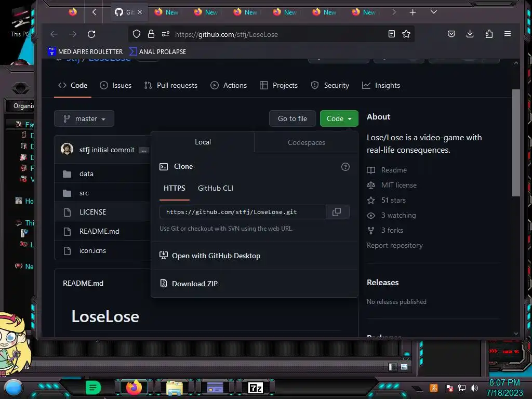Bookmark this page with the star icon
The height and width of the screenshot is (399, 532).
[406, 34]
